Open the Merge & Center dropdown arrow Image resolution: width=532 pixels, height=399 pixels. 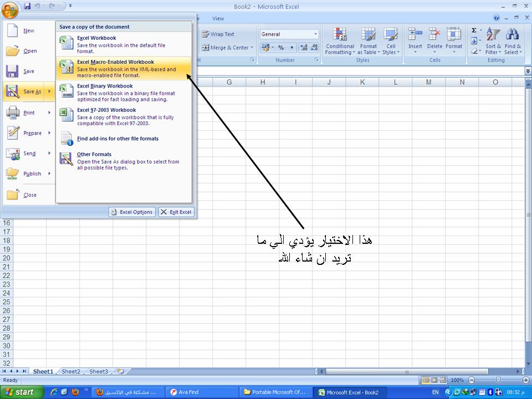pyautogui.click(x=252, y=48)
